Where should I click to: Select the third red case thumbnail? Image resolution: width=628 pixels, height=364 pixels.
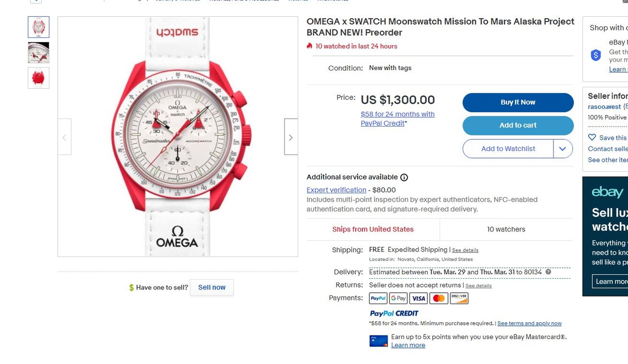39,78
